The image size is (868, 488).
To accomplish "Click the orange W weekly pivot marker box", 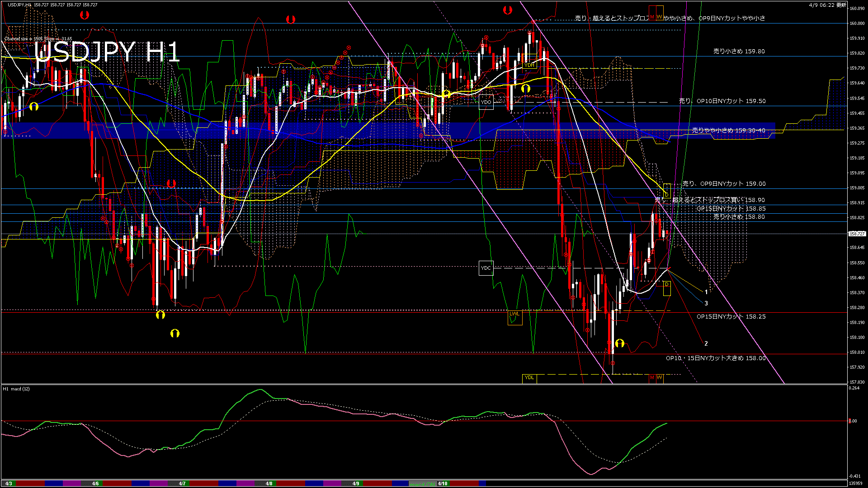I will coord(660,13).
